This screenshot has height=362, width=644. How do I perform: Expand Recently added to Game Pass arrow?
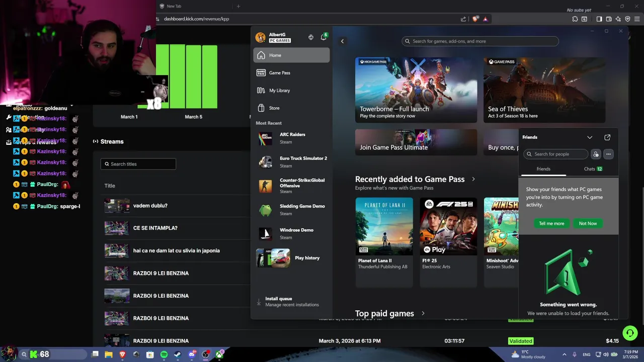[x=473, y=179]
